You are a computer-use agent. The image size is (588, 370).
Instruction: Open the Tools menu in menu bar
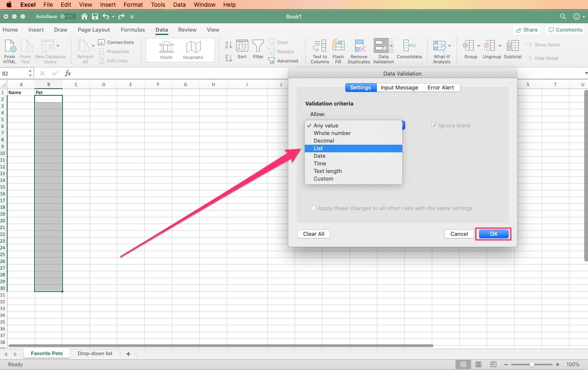coord(158,5)
